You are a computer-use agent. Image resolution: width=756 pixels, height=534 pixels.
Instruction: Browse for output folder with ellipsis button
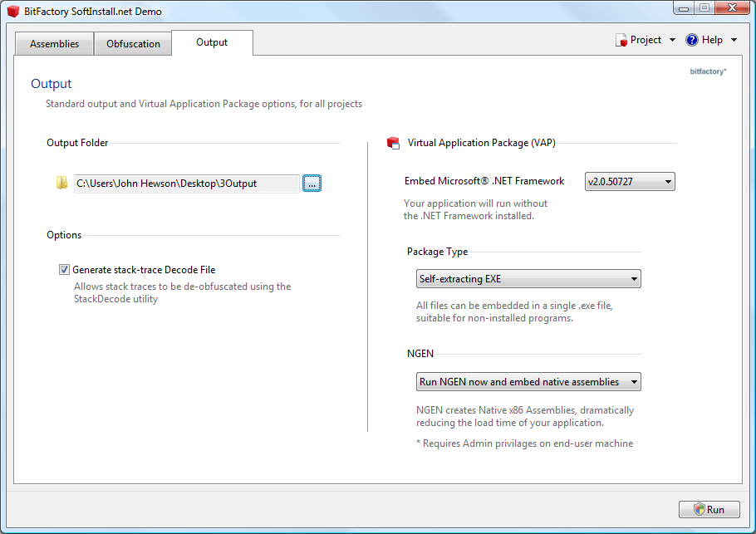312,184
